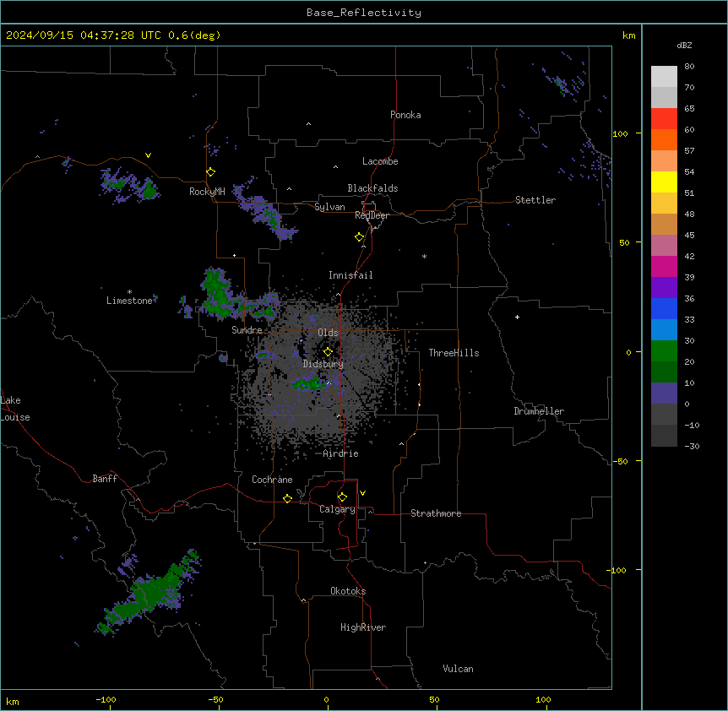Click the 50 tick on bottom axis
This screenshot has width=728, height=711.
(x=434, y=699)
